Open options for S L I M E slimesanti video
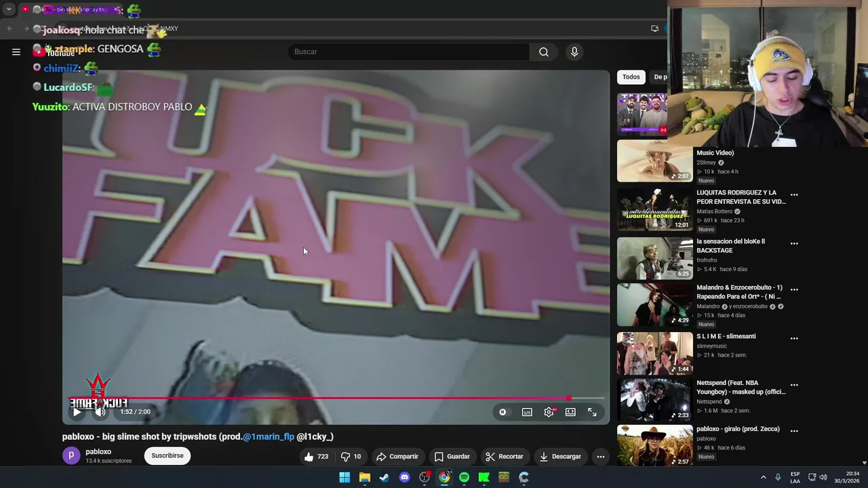The width and height of the screenshot is (868, 488). click(x=794, y=338)
